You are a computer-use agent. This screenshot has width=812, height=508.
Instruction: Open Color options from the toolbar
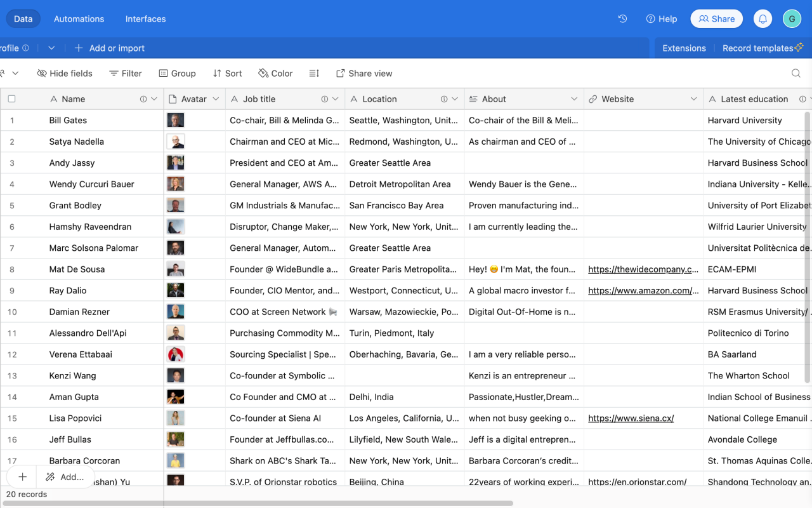coord(275,73)
